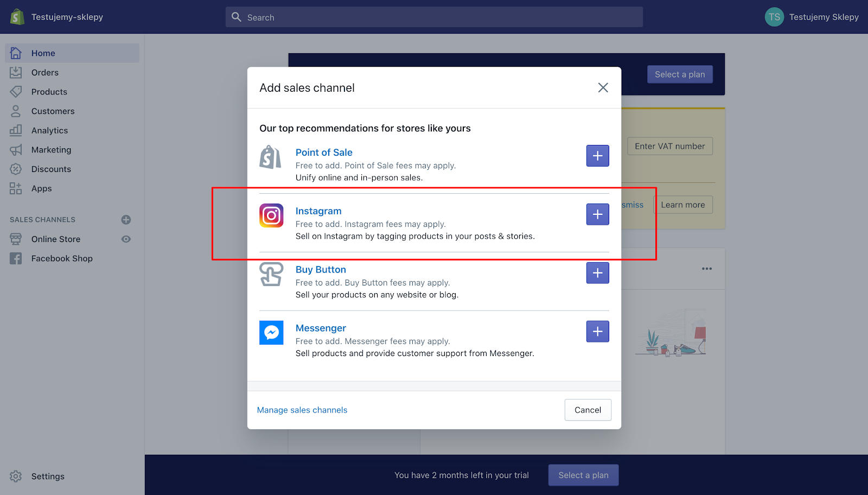Click the Analytics bar chart icon
868x495 pixels.
pos(16,130)
